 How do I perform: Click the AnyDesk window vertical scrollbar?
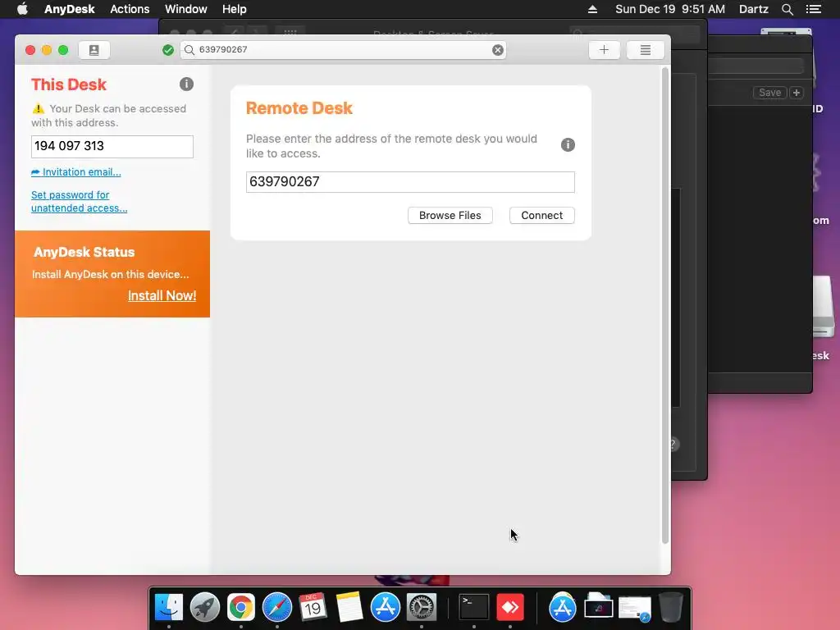click(x=664, y=305)
